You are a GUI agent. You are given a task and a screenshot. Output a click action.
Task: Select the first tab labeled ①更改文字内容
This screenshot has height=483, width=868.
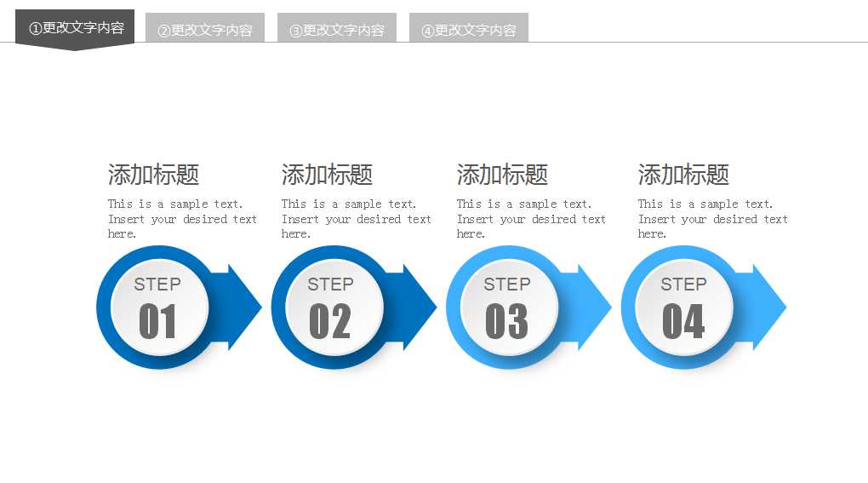(x=76, y=28)
